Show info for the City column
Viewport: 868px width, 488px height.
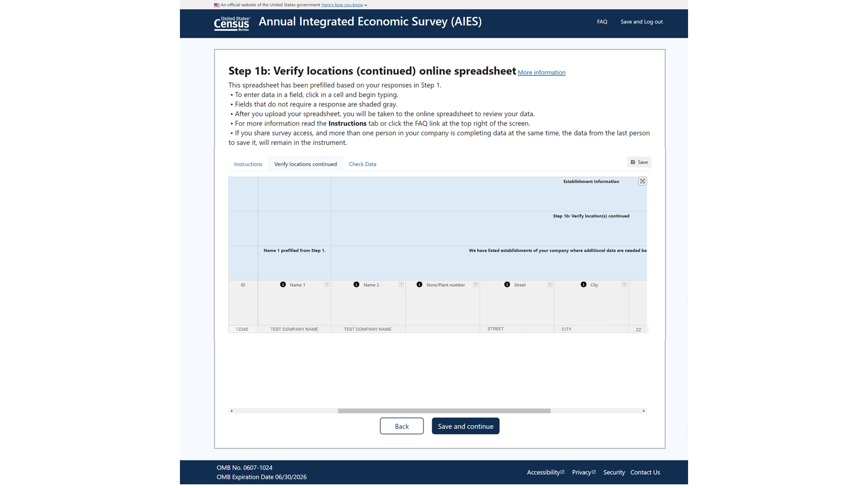(x=583, y=285)
